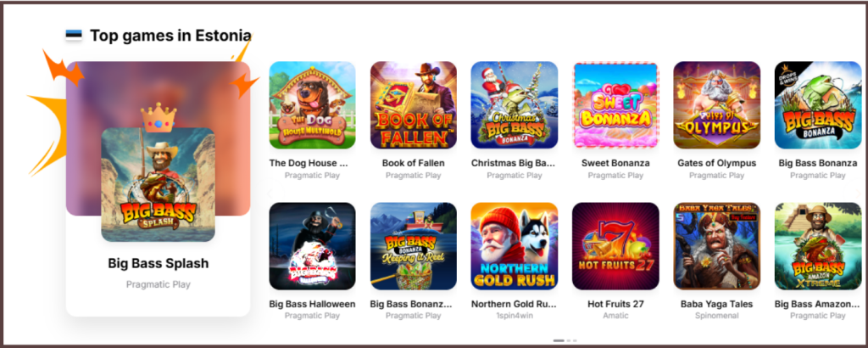Launch Big Bass Amazon Xtreme tile
This screenshot has width=868, height=348.
(x=818, y=246)
